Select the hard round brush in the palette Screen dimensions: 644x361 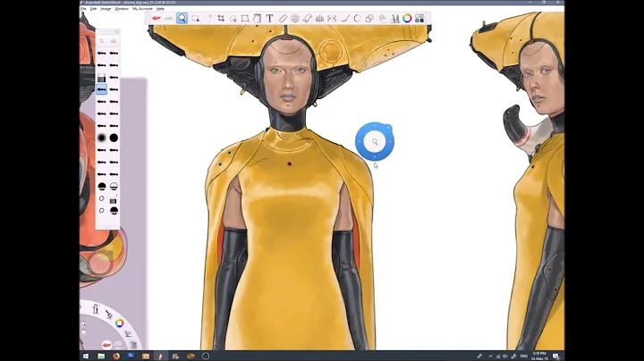tap(114, 138)
